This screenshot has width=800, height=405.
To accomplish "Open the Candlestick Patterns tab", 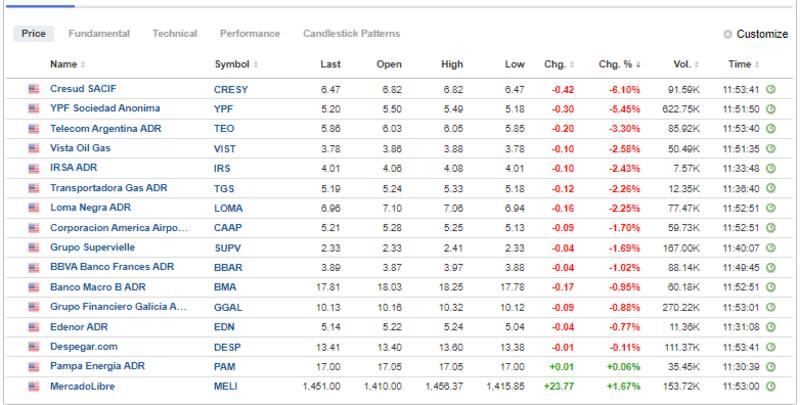I will [x=351, y=34].
